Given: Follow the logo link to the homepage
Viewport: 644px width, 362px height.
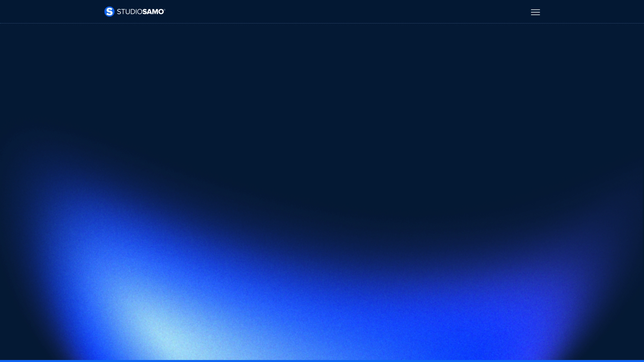Looking at the screenshot, I should pyautogui.click(x=134, y=11).
